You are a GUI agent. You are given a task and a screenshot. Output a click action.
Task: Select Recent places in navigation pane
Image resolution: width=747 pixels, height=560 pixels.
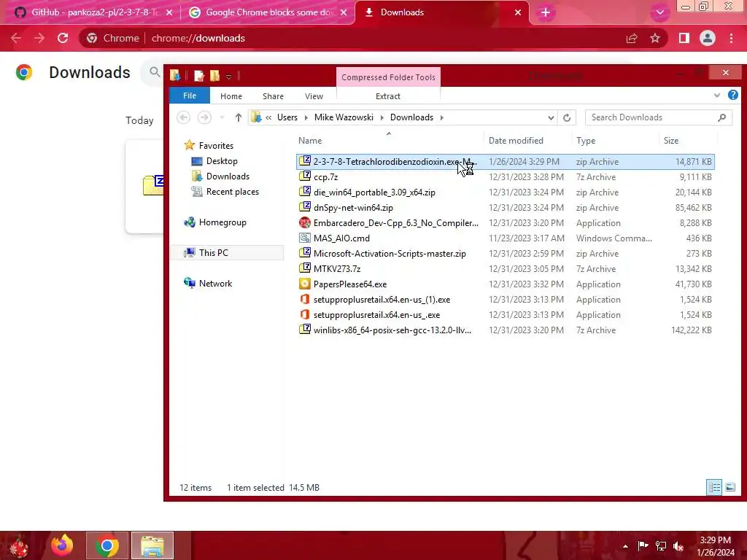point(233,192)
